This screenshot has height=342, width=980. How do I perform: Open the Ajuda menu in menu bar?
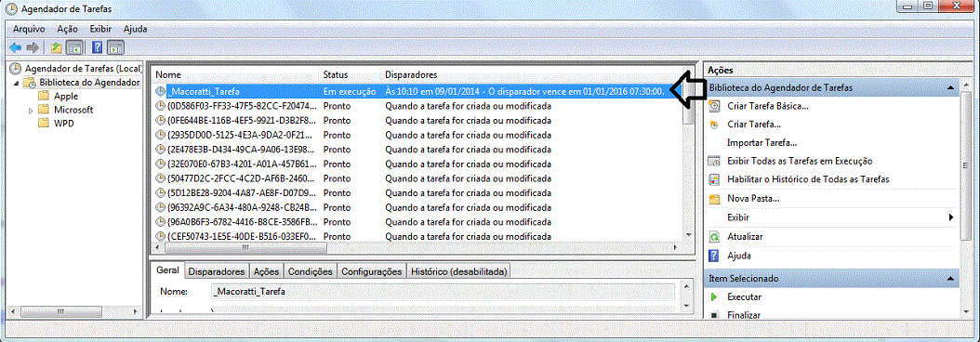coord(135,29)
